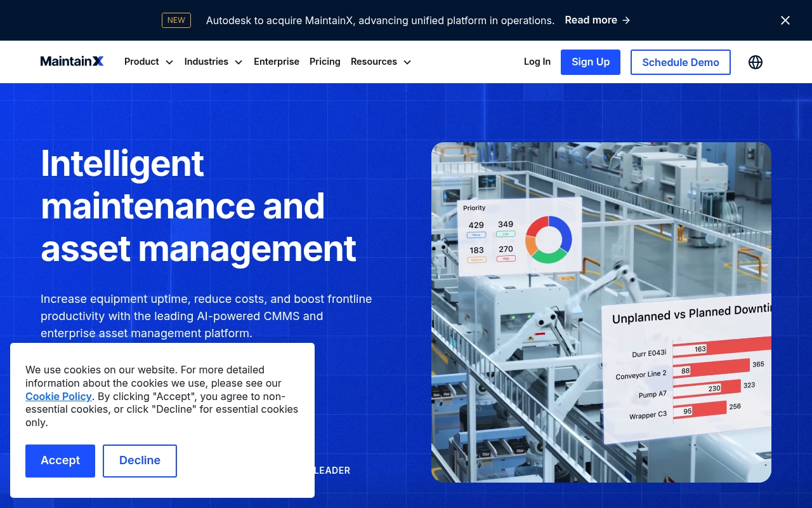Screen dimensions: 812x508
Task: Click the Unplanned vs Planned Downtime title
Action: [691, 314]
